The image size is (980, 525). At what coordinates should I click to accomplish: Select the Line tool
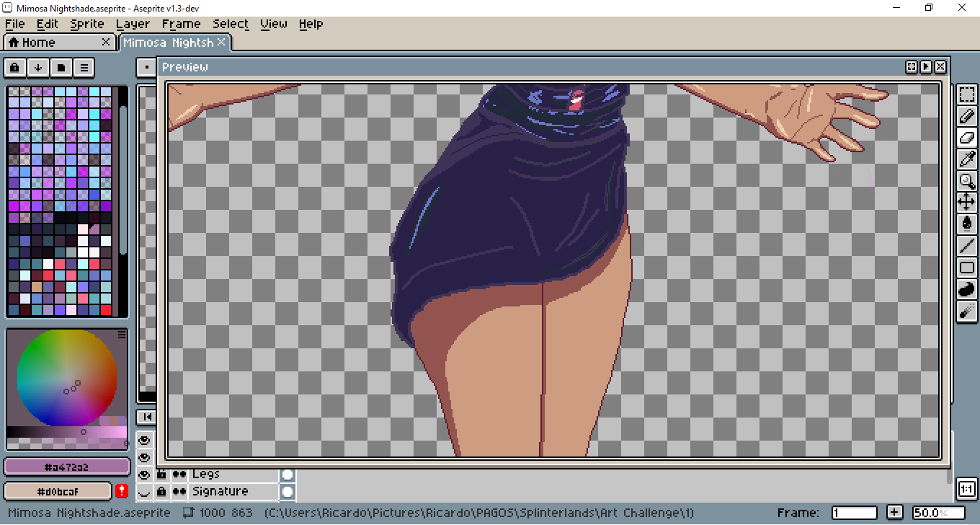[x=967, y=246]
